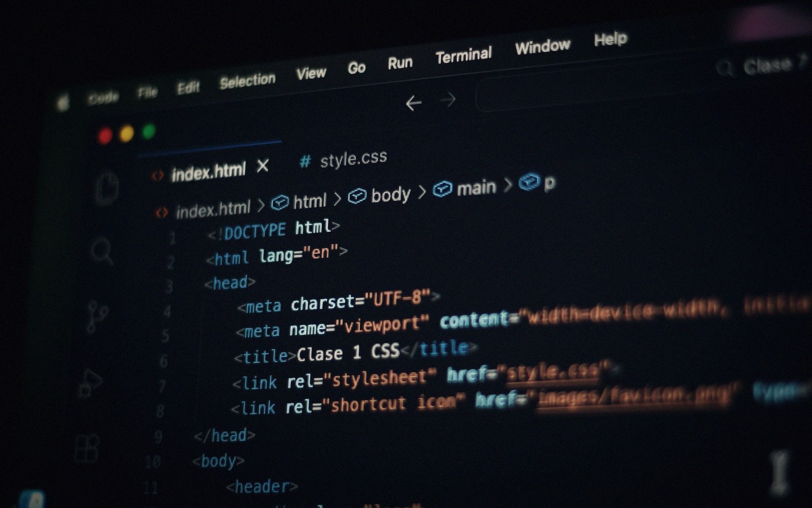Expand chevron after index.html in breadcrumb
Viewport: 812px width, 508px height.
[260, 205]
